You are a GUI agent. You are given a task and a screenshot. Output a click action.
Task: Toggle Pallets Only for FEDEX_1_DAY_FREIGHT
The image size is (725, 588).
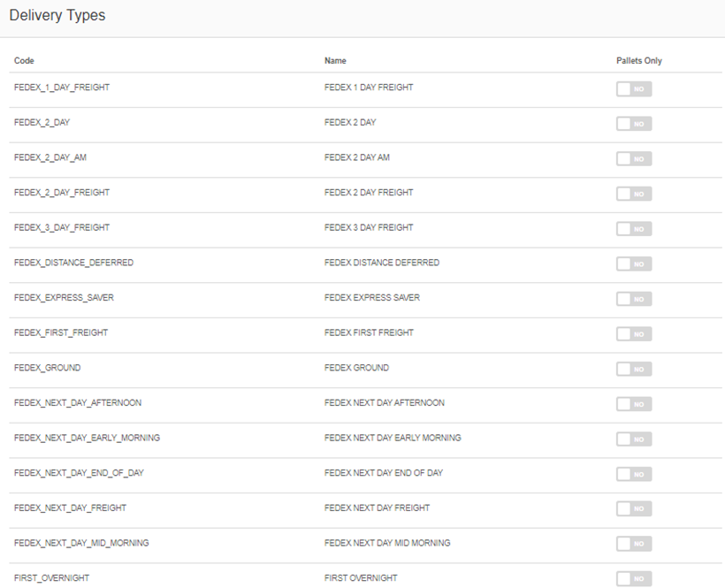(x=634, y=88)
